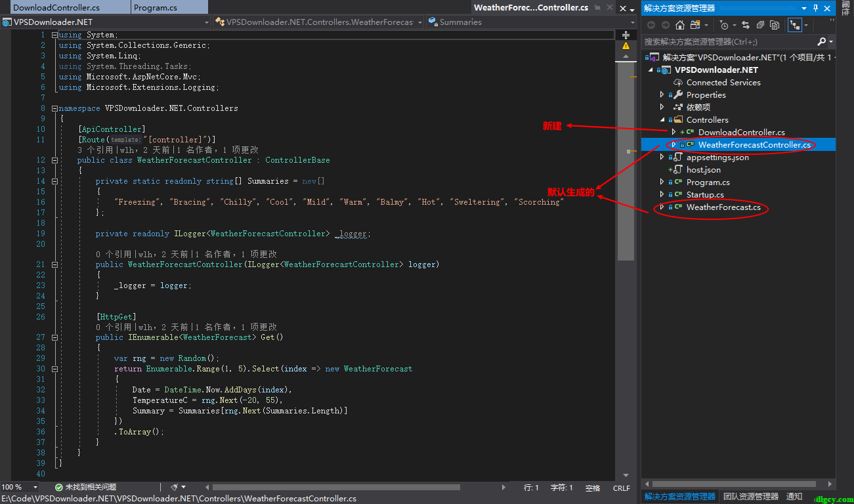Expand the DownloadController.cs node
Viewport: 854px width, 504px height.
tap(673, 132)
